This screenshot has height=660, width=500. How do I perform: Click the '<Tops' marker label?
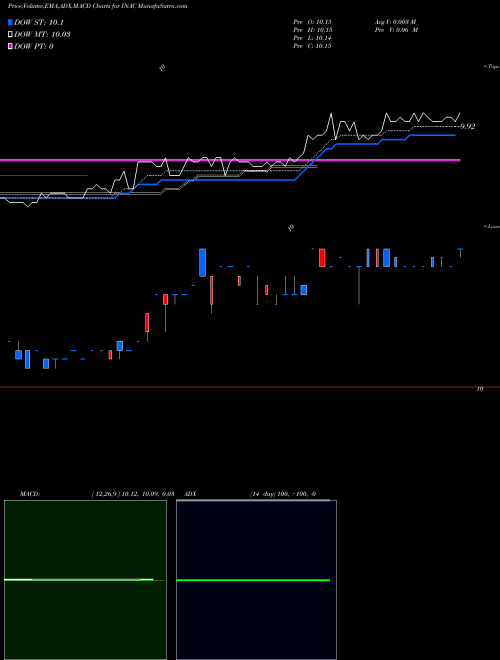tap(492, 67)
